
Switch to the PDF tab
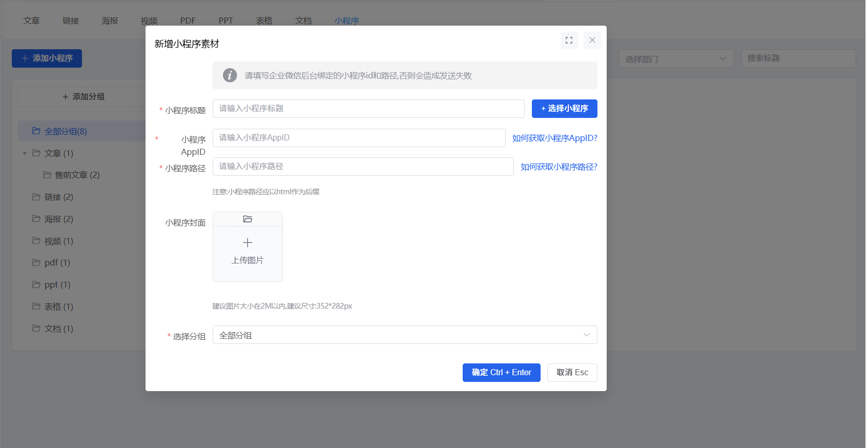tap(188, 21)
